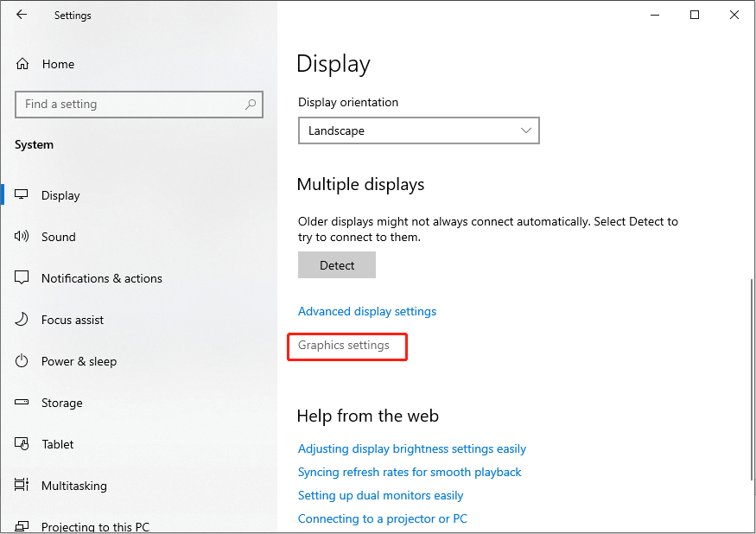Click the Display orientation label

348,102
